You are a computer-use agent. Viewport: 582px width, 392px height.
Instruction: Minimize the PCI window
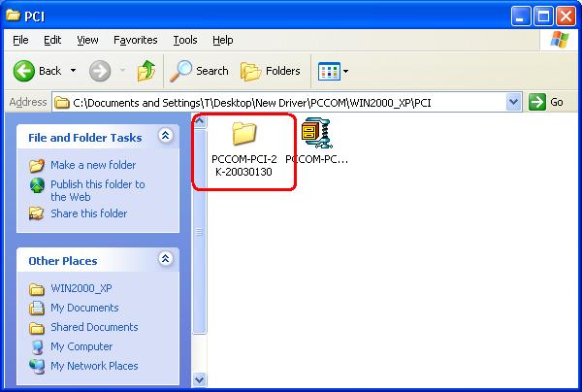520,16
